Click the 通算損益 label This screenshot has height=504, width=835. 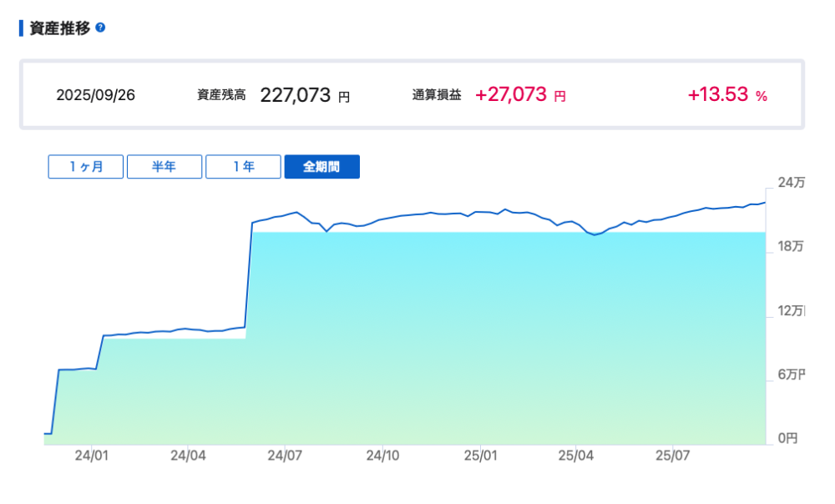[x=436, y=95]
